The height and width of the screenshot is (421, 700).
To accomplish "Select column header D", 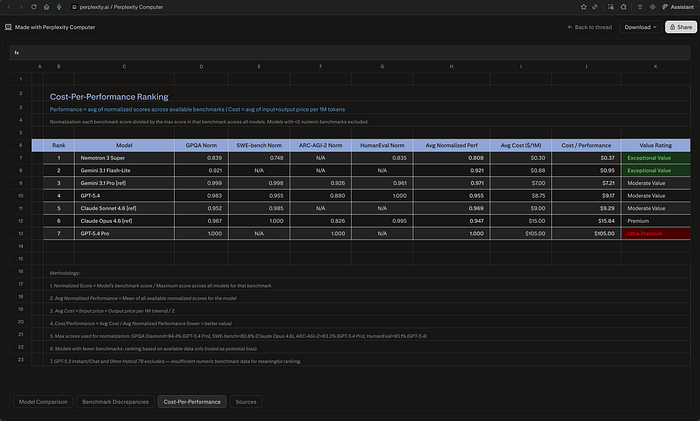I will [201, 66].
